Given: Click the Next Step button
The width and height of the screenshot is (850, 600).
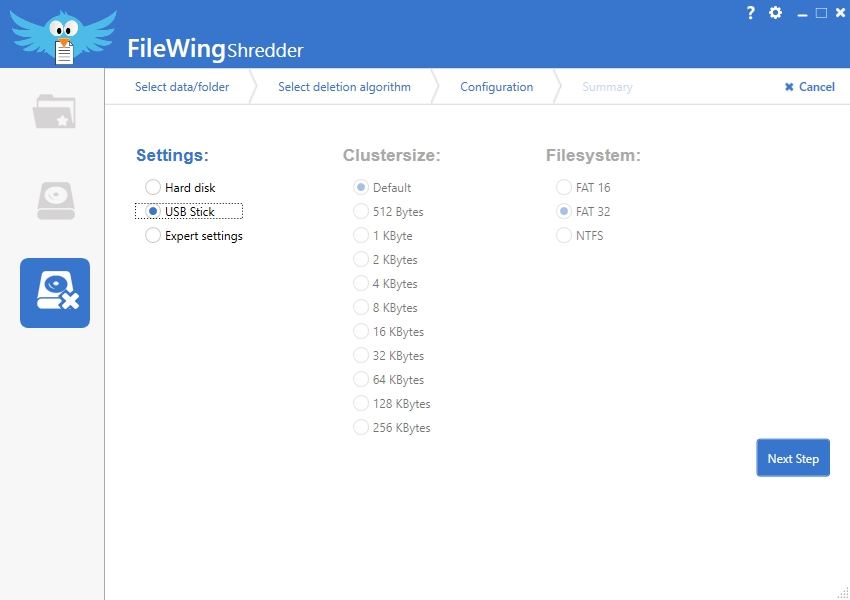Looking at the screenshot, I should coord(793,458).
